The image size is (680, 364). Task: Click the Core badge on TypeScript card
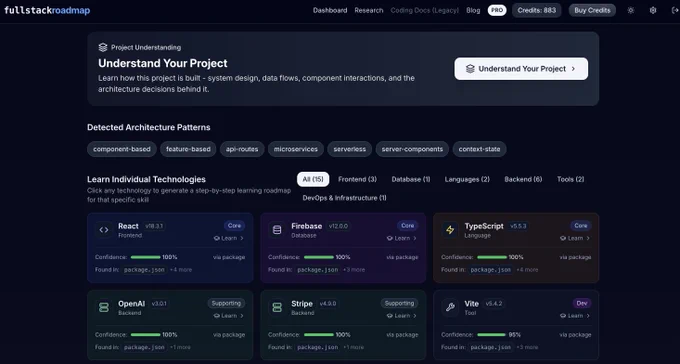581,226
